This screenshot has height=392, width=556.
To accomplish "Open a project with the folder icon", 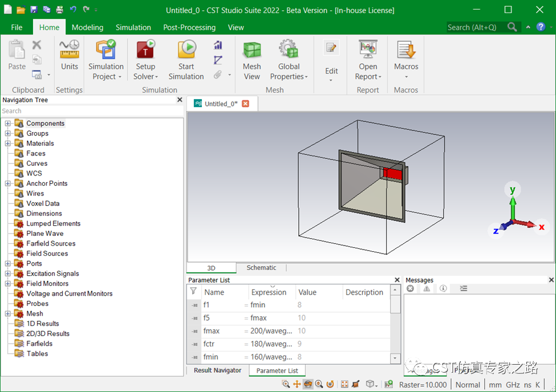I will (21, 10).
